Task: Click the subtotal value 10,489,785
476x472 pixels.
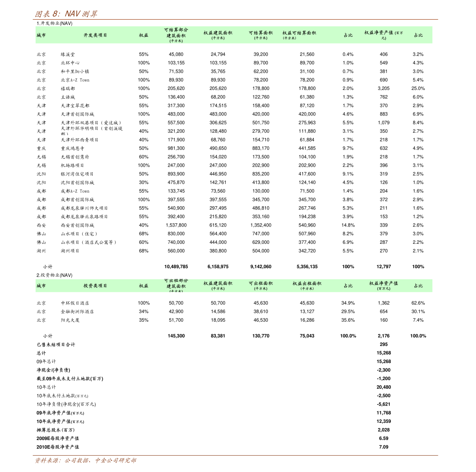Action: click(176, 267)
